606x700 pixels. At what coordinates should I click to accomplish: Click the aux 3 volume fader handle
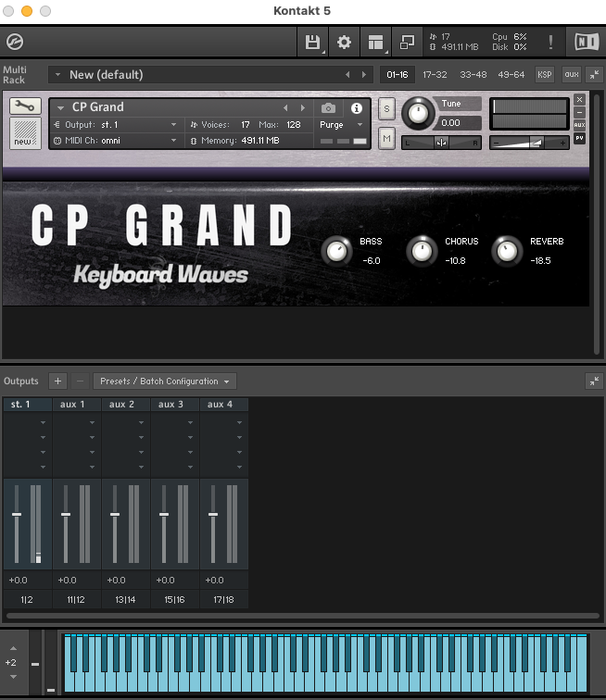(164, 514)
